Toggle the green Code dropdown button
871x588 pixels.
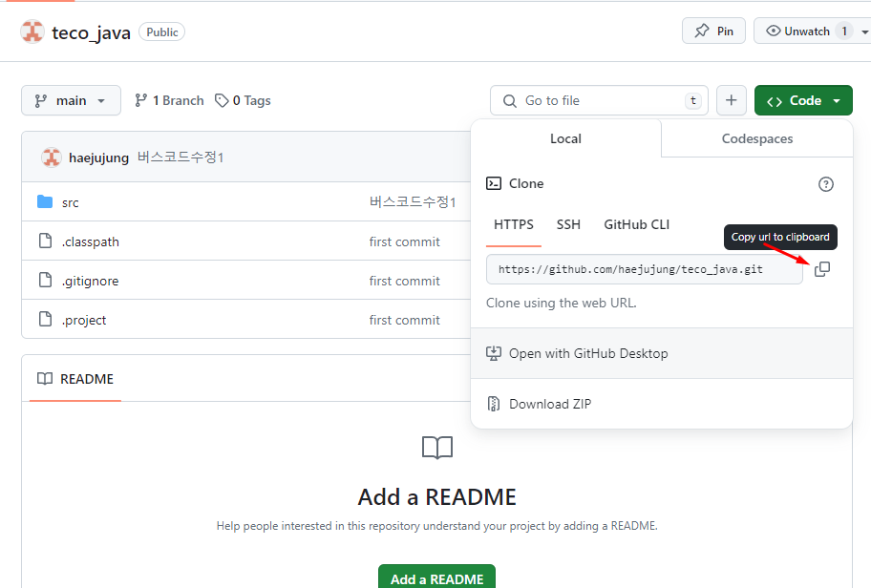pyautogui.click(x=803, y=100)
